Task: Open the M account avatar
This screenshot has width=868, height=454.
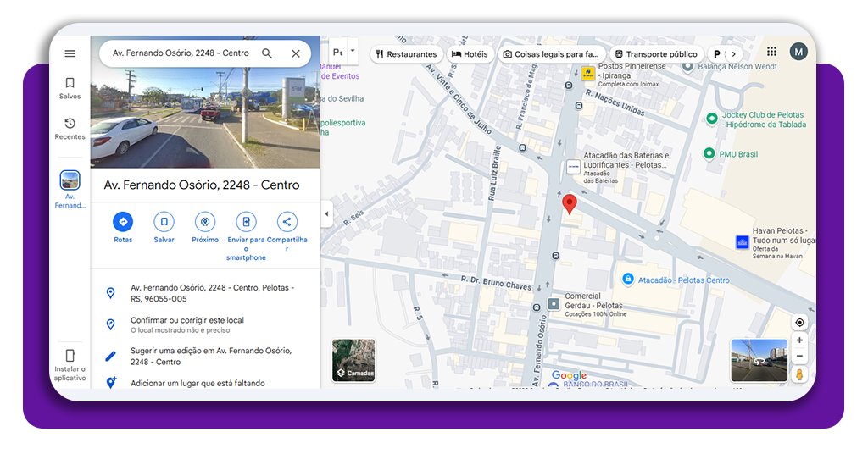Action: 798,52
